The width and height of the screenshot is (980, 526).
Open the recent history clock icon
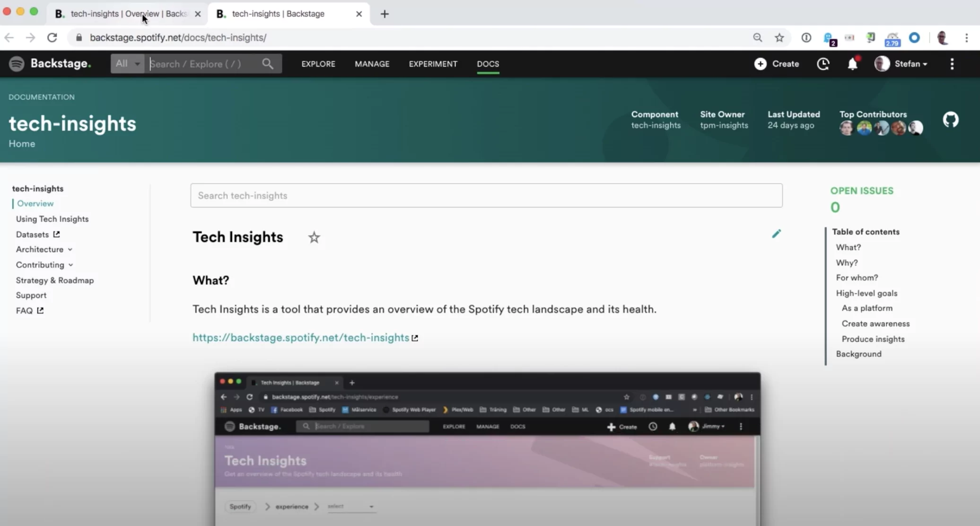tap(823, 64)
